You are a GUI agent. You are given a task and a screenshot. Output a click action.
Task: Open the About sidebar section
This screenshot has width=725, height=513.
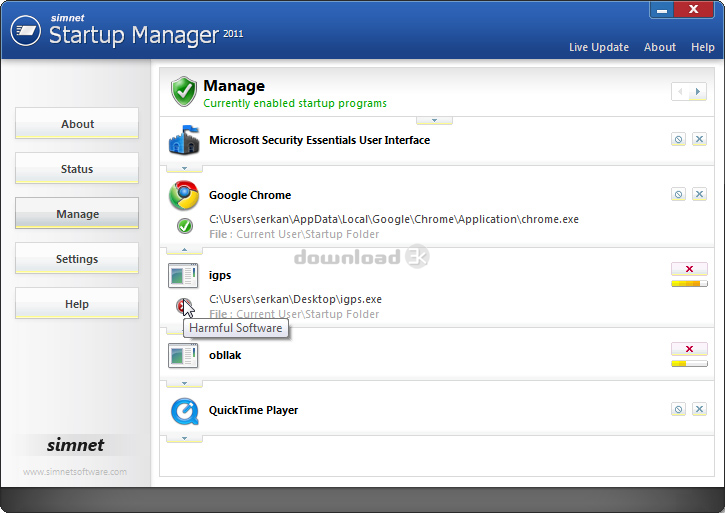tap(77, 124)
